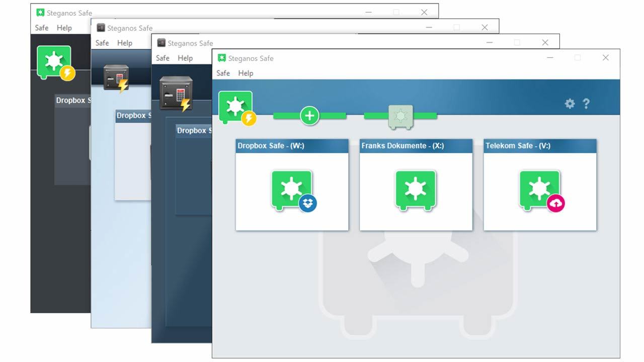Click app icon in second window title bar
The image size is (644, 362).
point(101,28)
